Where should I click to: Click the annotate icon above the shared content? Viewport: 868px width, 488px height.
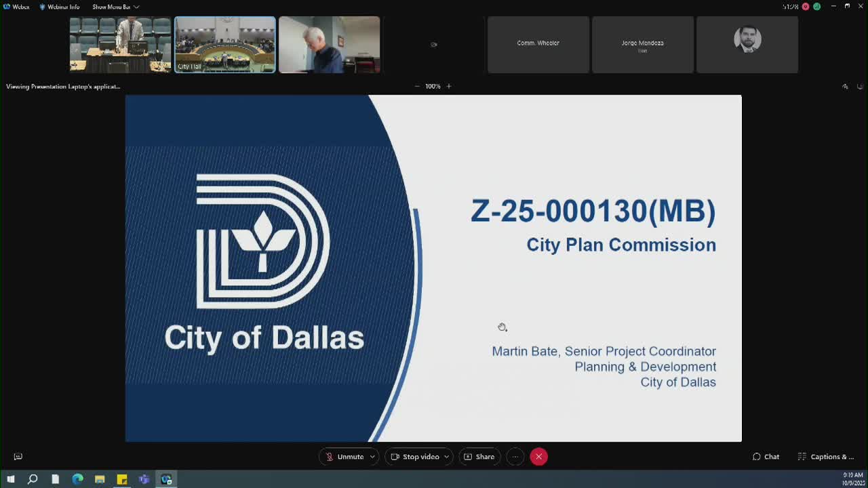coord(845,86)
